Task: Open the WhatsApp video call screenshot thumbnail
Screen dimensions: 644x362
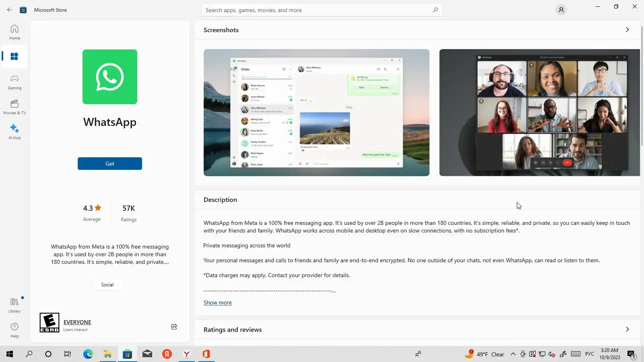Action: coord(539,113)
